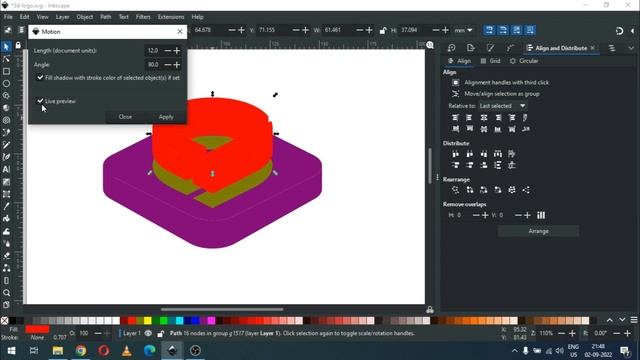This screenshot has width=640, height=360.
Task: Select the Calligraphy tool
Action: [6, 157]
